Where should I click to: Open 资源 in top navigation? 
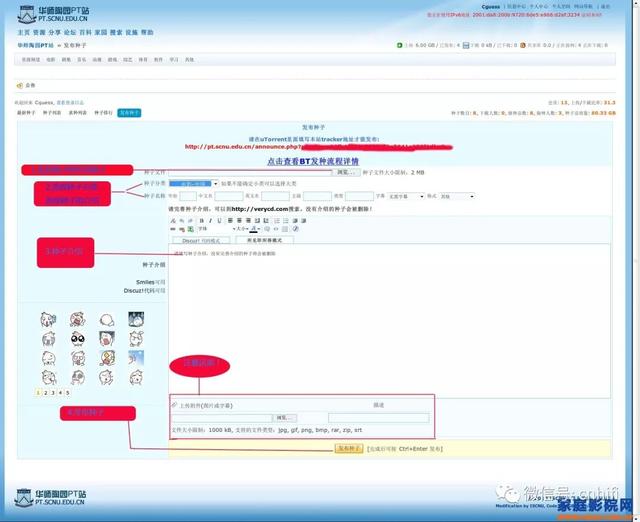click(39, 32)
